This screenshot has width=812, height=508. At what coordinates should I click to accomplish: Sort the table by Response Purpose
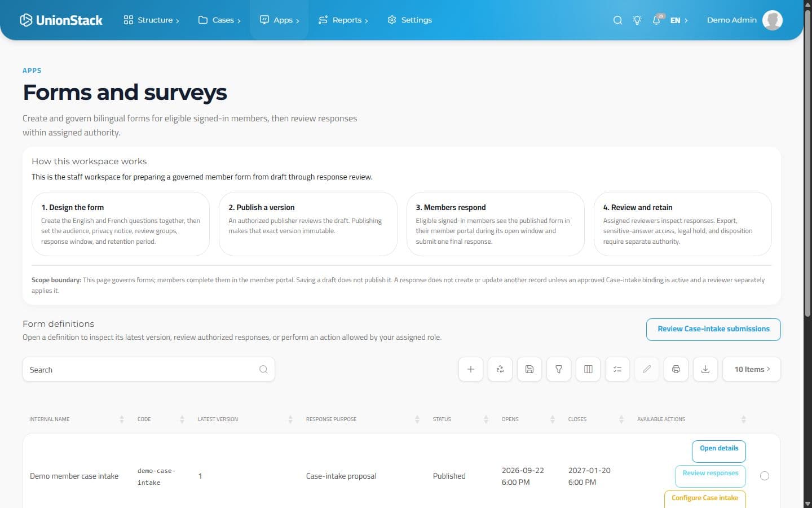pos(363,419)
